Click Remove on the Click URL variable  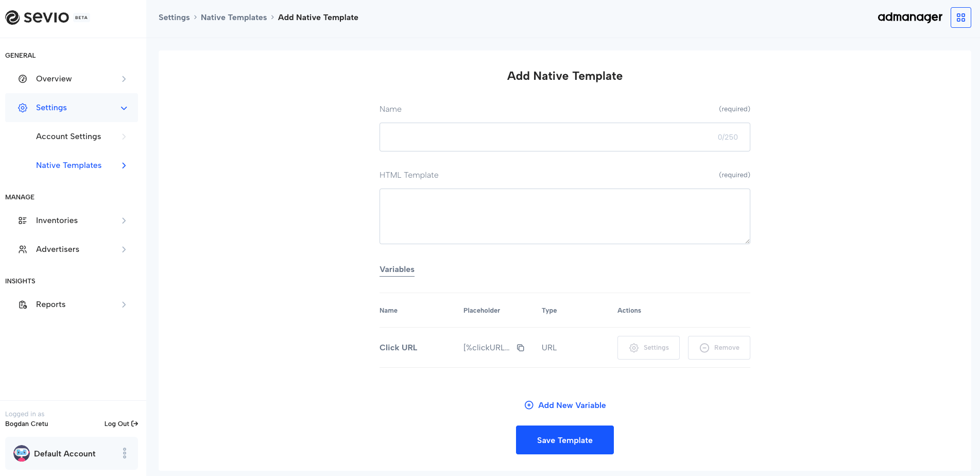[719, 348]
